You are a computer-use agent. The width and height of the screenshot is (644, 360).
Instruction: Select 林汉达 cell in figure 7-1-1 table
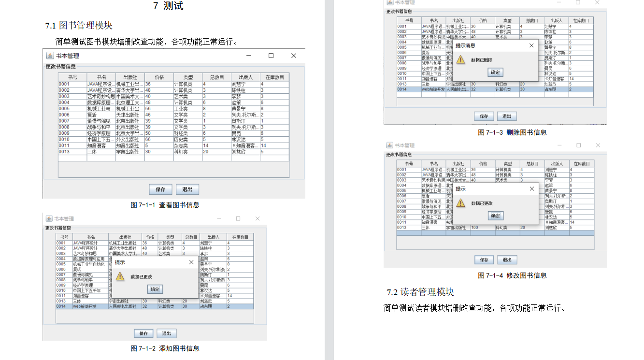click(245, 139)
